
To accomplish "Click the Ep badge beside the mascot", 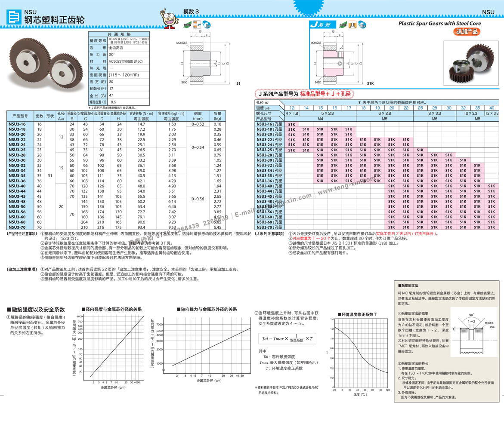I will (207, 26).
